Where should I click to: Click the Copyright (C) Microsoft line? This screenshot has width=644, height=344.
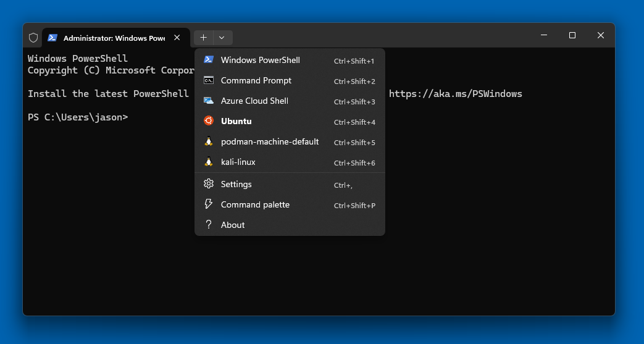pos(111,70)
